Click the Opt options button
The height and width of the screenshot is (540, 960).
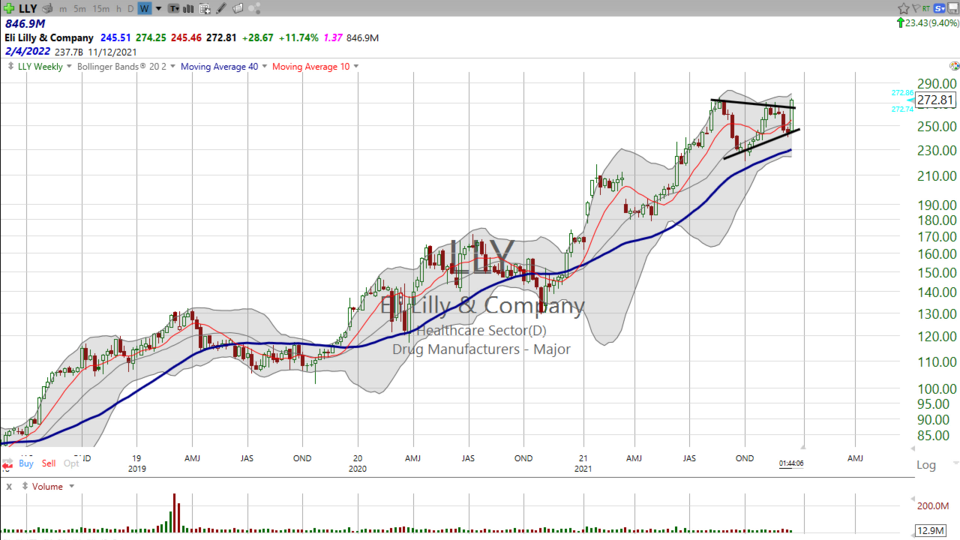coord(71,463)
